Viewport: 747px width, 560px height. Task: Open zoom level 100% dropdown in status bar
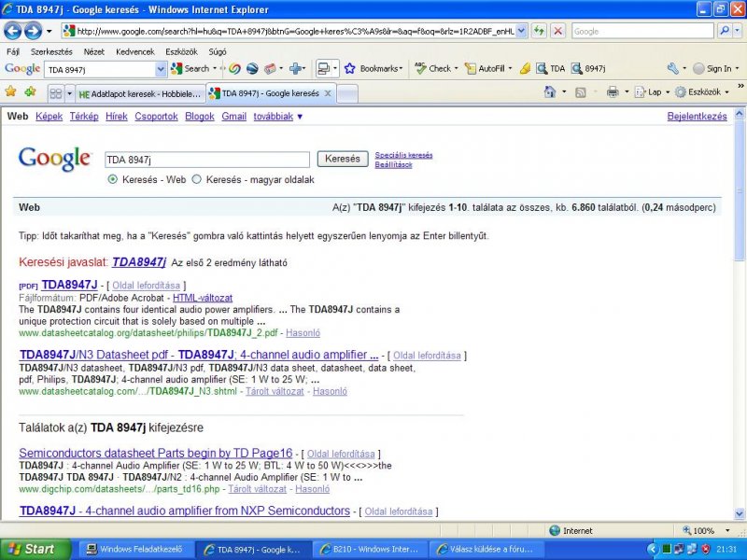[727, 530]
